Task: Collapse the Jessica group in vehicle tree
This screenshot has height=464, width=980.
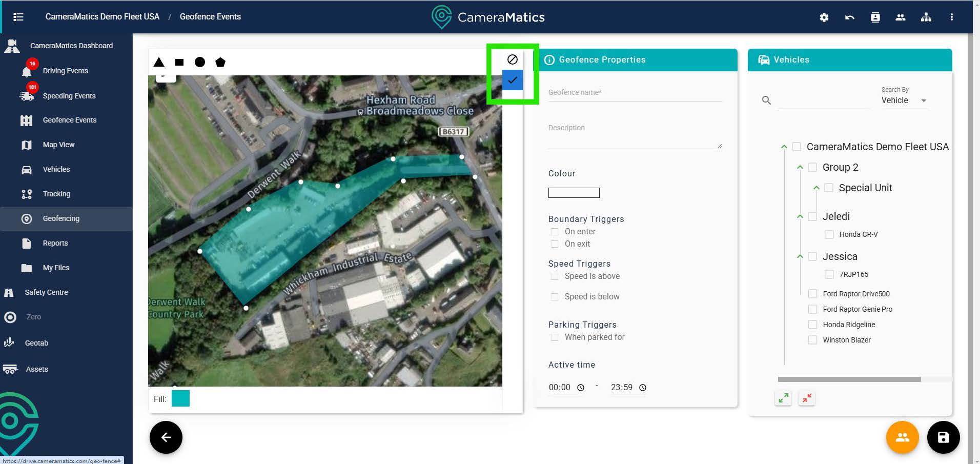Action: click(x=800, y=256)
